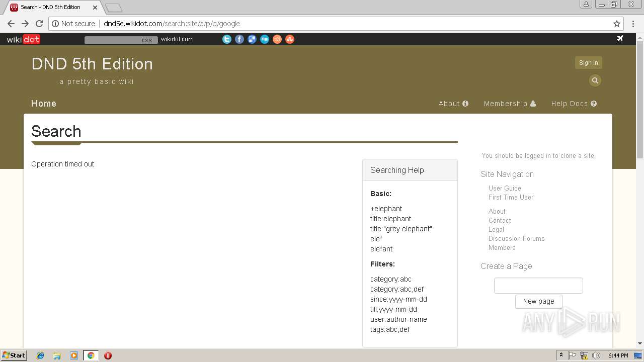Screen dimensions: 644x362
Task: Open Internet Explorer from taskbar
Action: 40,355
